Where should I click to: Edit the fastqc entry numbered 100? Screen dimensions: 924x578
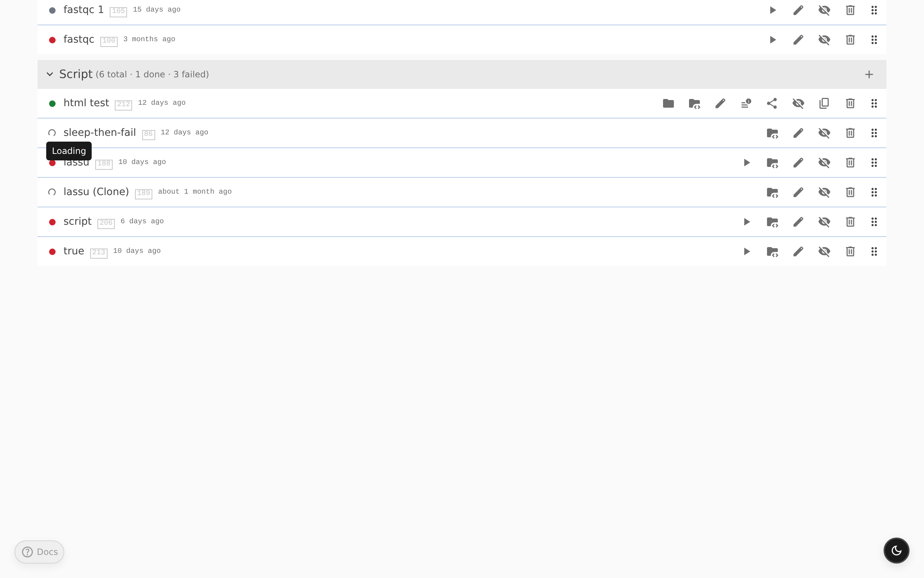(798, 40)
